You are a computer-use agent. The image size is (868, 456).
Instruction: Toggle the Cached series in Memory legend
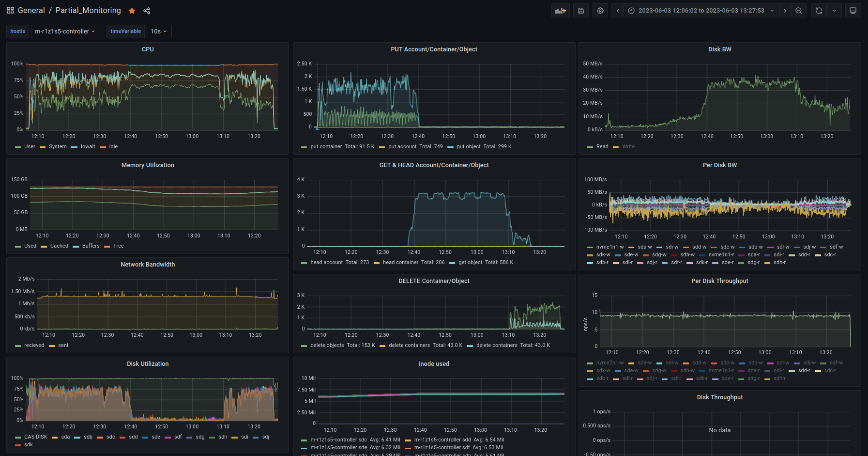pos(59,246)
